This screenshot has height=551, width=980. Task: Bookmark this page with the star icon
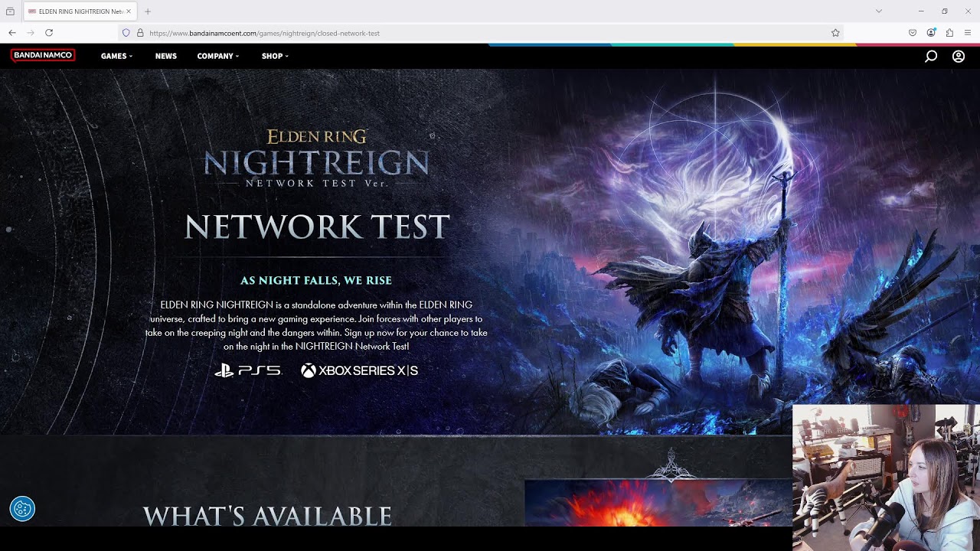click(x=835, y=33)
